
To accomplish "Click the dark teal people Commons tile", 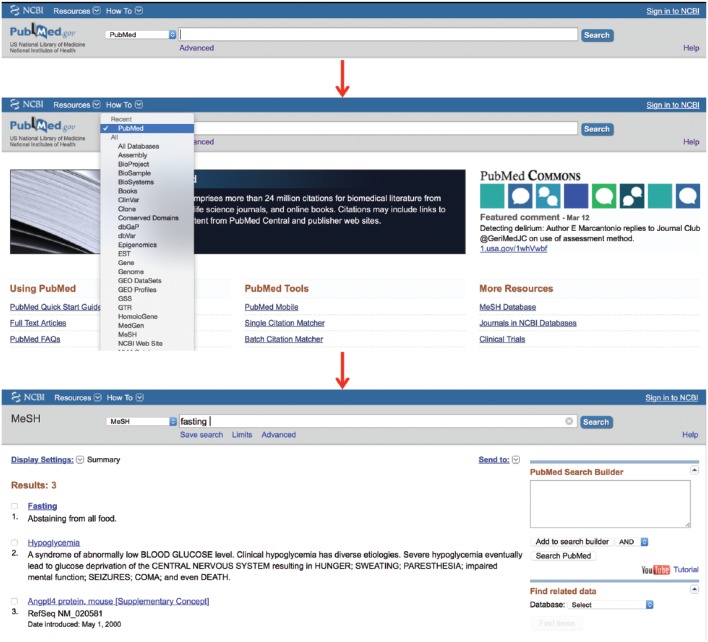I will coord(632,196).
